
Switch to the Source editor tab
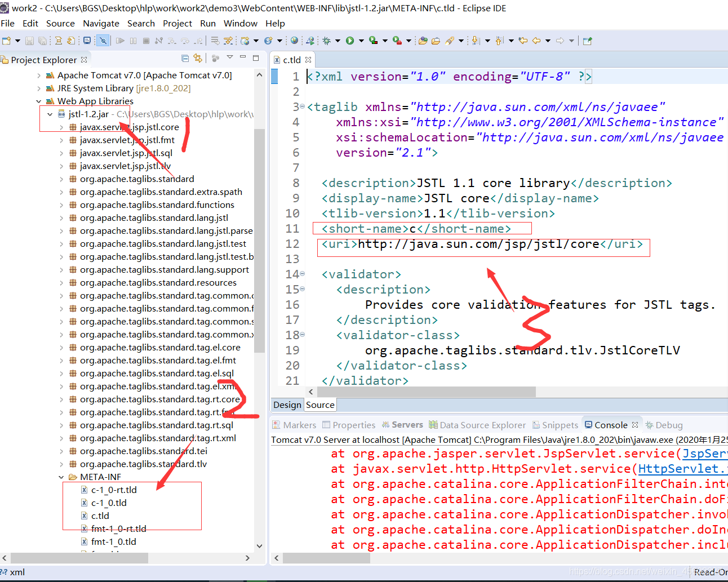coord(320,405)
